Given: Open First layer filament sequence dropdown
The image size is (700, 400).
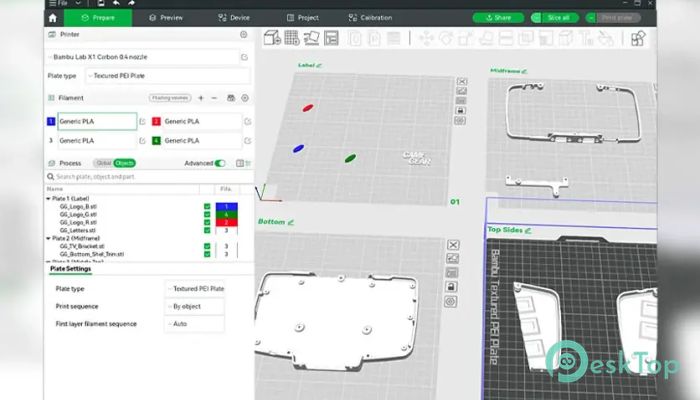Looking at the screenshot, I should (195, 324).
